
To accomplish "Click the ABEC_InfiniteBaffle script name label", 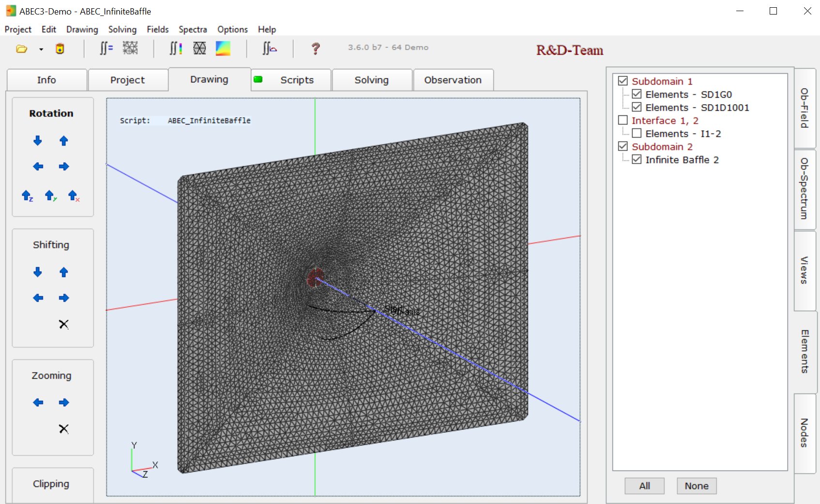I will click(x=209, y=121).
